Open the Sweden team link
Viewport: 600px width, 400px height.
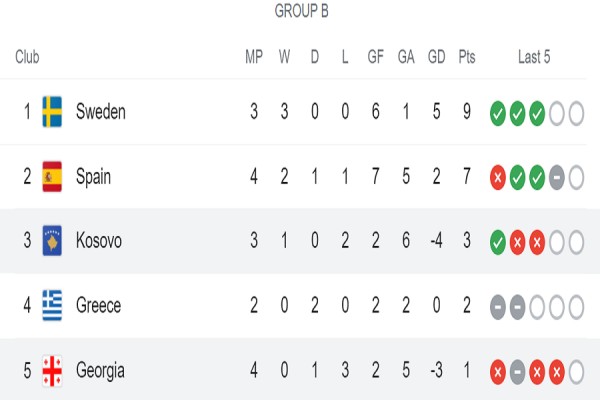(100, 112)
